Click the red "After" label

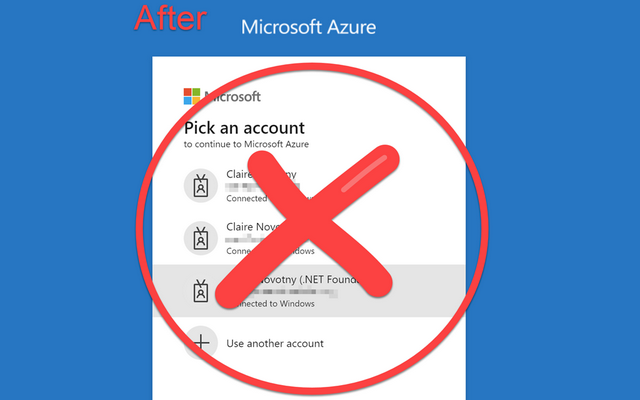[170, 18]
